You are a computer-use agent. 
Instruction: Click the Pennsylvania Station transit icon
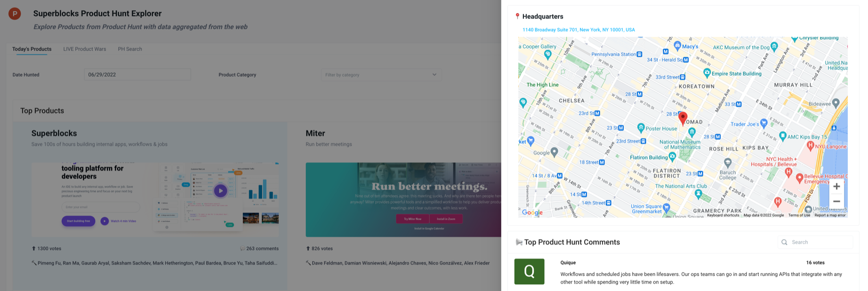(x=639, y=55)
